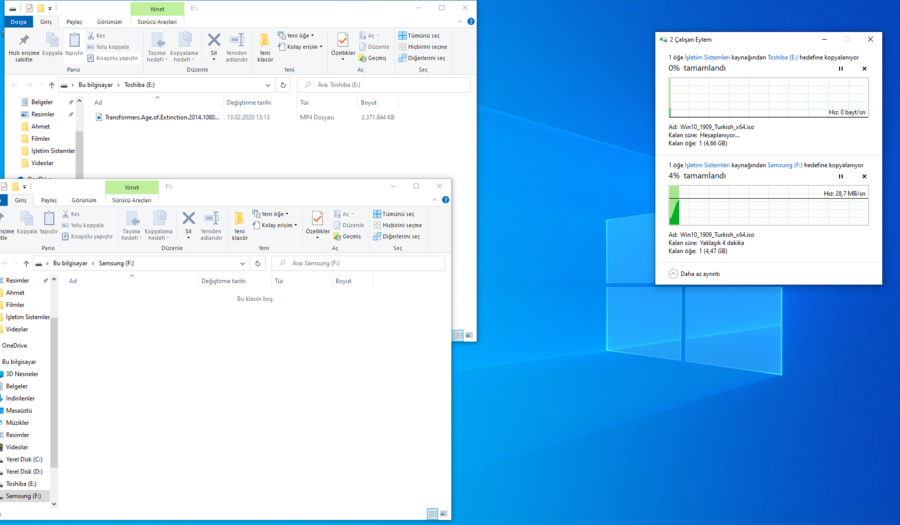Click Geçmiş in Toshiba window ribbon
Viewport: 900px width, 525px height.
[x=373, y=58]
